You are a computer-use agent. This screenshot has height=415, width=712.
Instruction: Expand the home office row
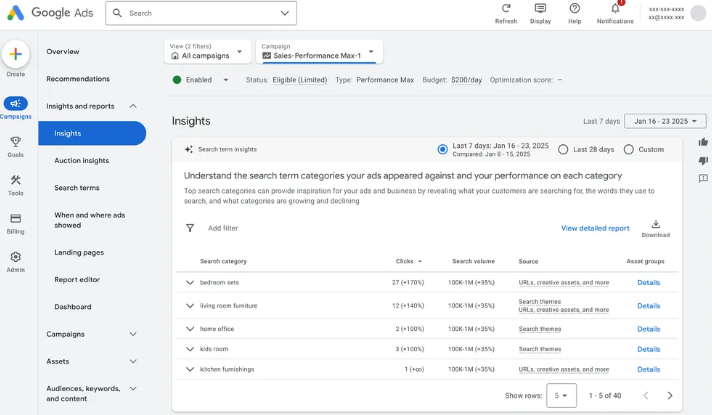click(190, 329)
